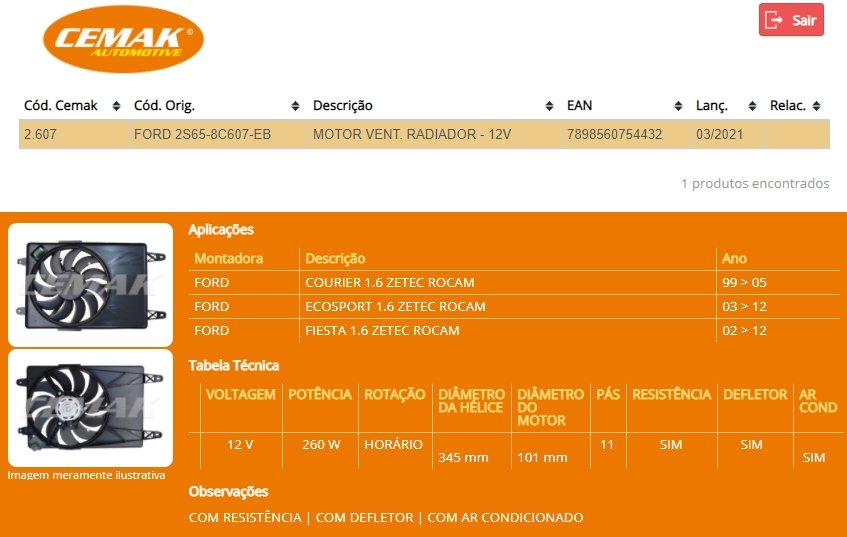Open the front view fan thumbnail
This screenshot has height=537, width=847.
[90, 285]
